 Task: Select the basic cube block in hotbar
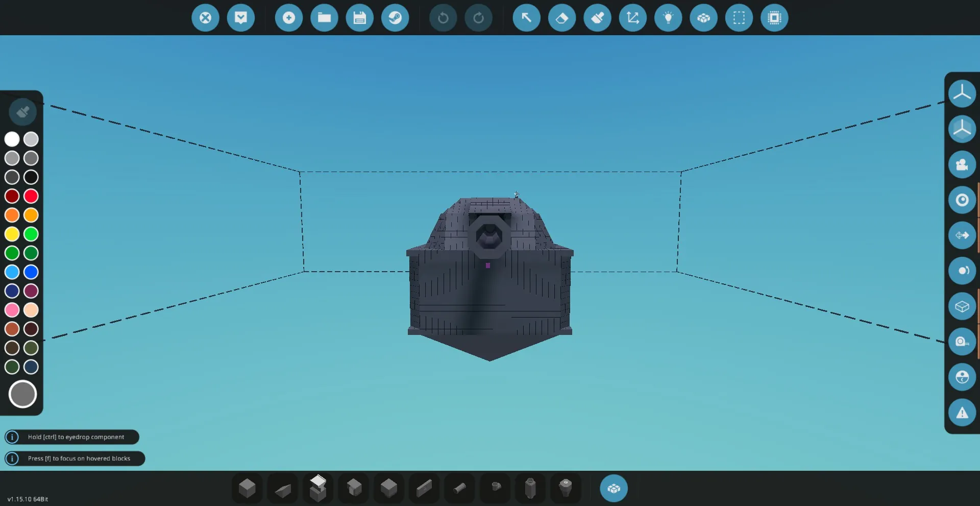(247, 489)
